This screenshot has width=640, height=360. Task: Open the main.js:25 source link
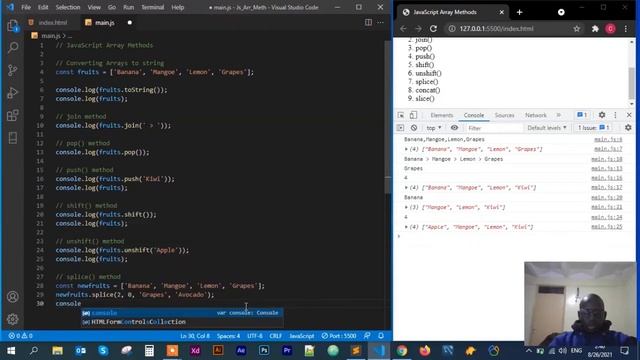coord(607,227)
